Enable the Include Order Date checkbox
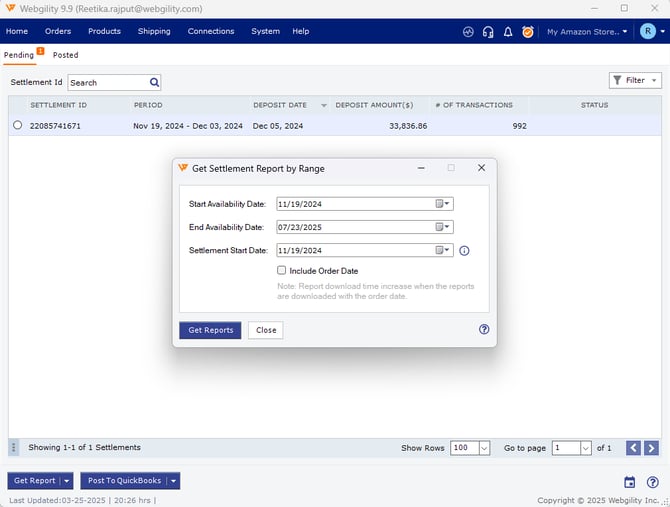This screenshot has height=507, width=670. [x=282, y=270]
